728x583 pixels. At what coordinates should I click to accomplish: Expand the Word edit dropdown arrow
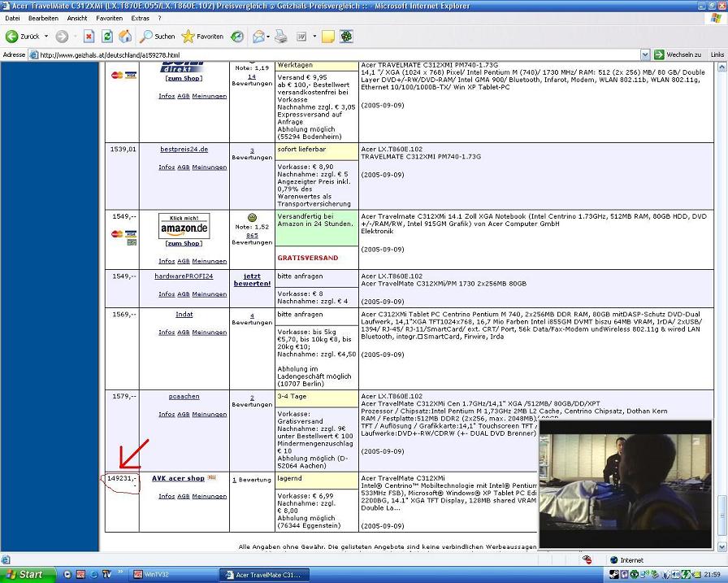click(314, 37)
